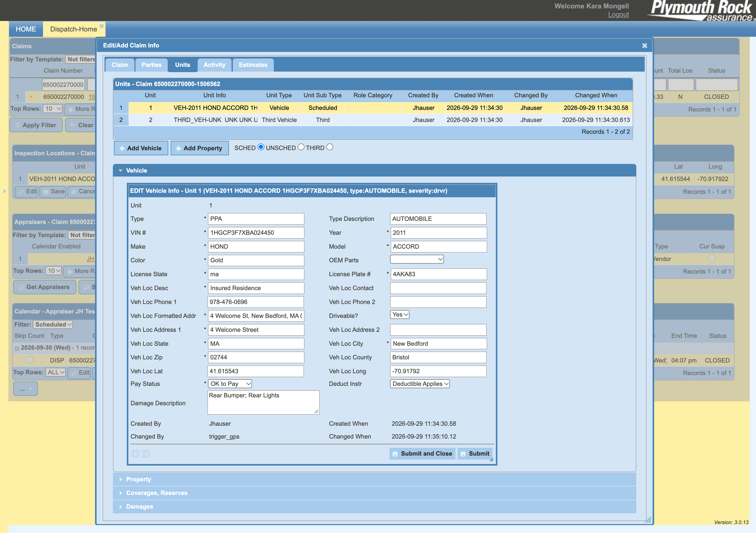Open the OEM Parts dropdown
Viewport: 756px width, 533px height.
click(x=417, y=259)
